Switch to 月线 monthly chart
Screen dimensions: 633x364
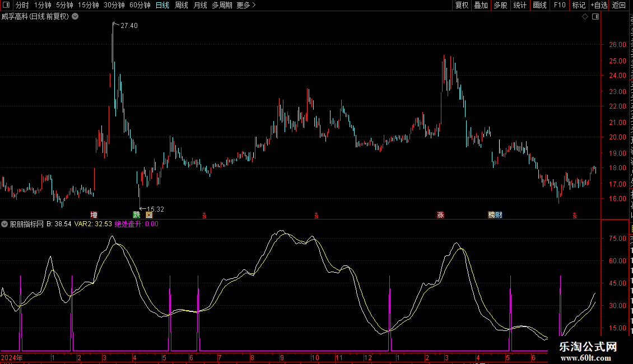point(200,5)
